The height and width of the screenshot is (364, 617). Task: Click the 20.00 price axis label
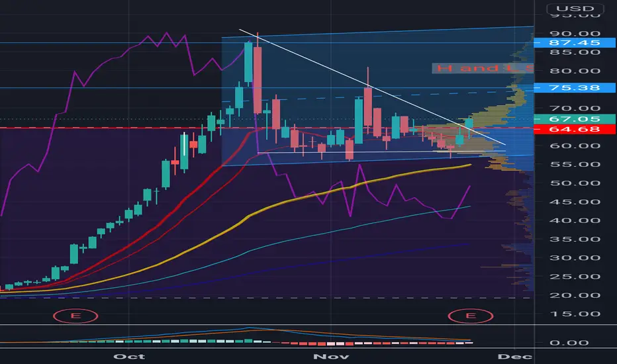click(575, 295)
